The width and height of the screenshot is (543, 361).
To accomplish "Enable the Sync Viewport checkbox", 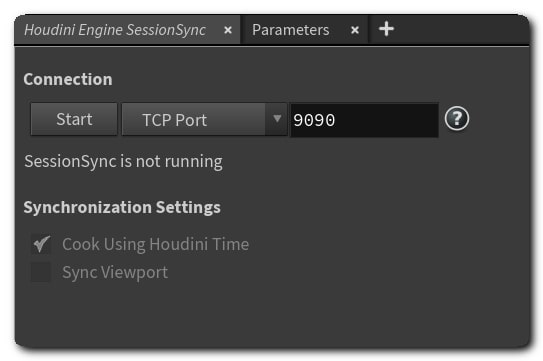I will coord(41,272).
